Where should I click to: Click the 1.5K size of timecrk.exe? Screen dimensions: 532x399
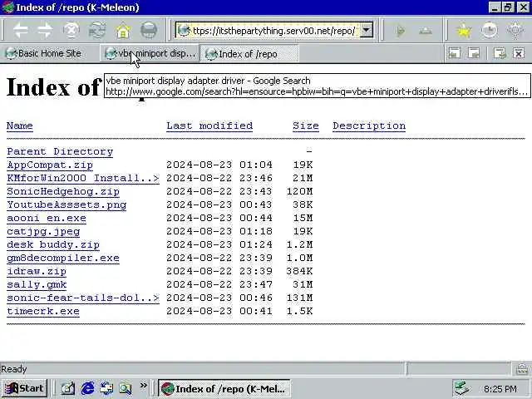299,311
